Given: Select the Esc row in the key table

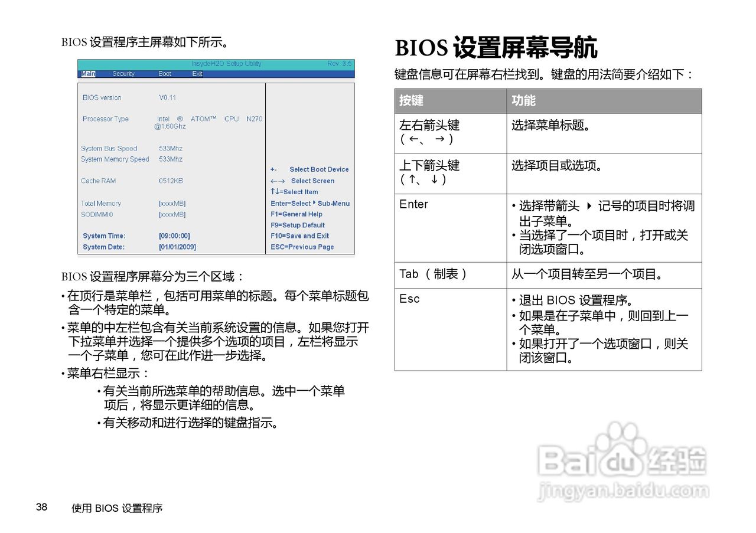Looking at the screenshot, I should [x=408, y=299].
